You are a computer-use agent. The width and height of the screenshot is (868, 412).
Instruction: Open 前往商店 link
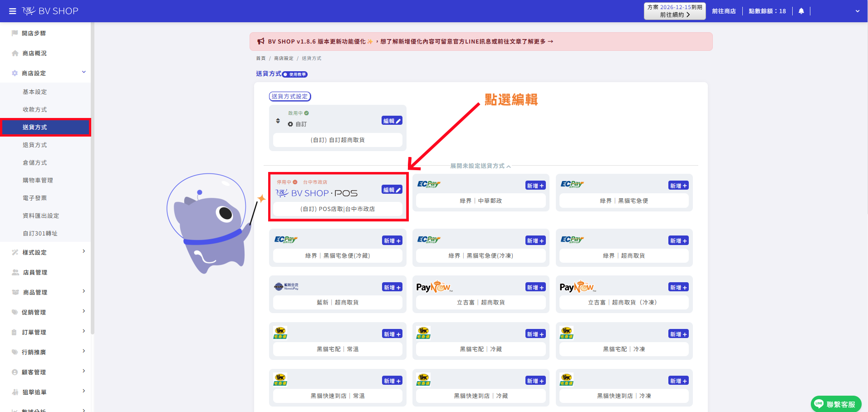724,11
